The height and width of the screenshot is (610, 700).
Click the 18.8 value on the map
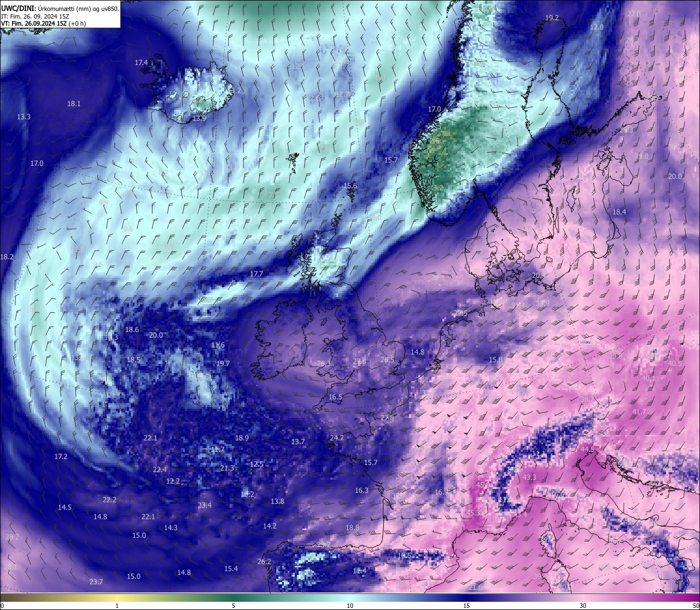point(352,528)
